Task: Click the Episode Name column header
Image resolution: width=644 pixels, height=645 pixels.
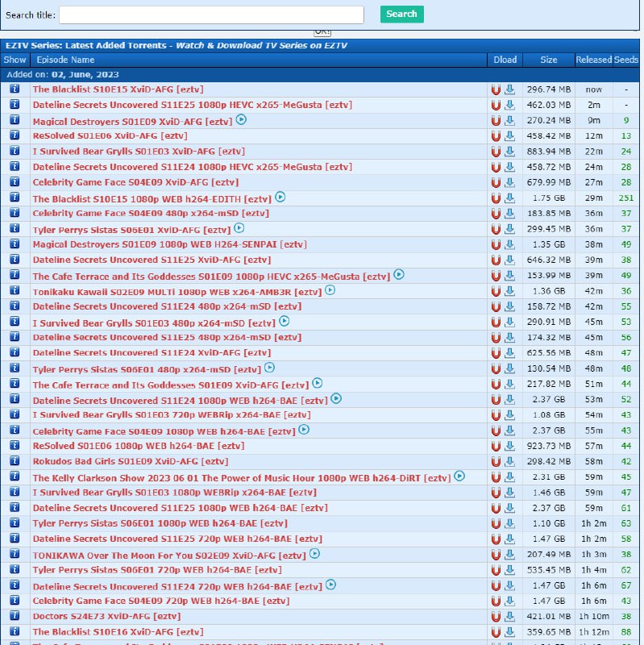Action: tap(65, 60)
